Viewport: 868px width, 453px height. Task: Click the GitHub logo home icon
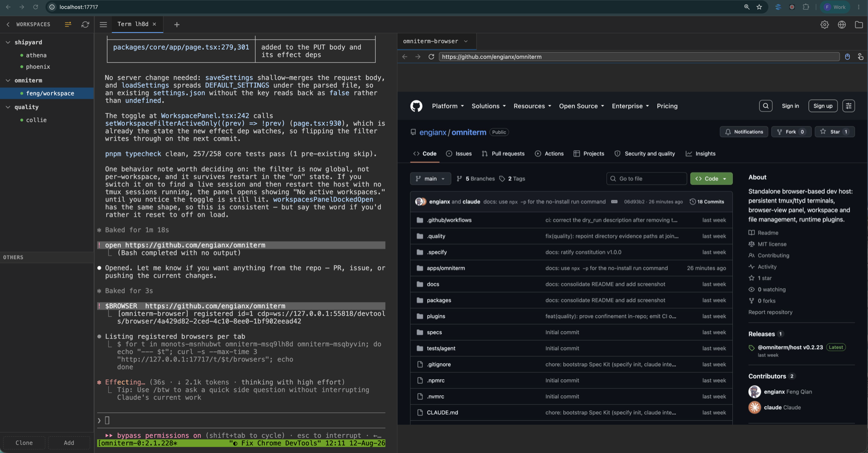click(x=416, y=106)
